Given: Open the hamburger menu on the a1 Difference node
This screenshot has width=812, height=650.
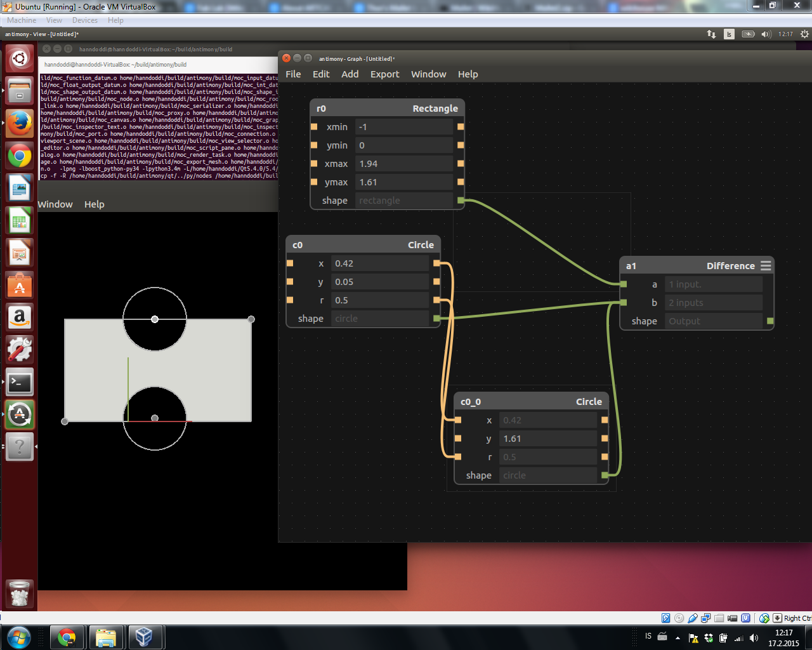Looking at the screenshot, I should [766, 266].
